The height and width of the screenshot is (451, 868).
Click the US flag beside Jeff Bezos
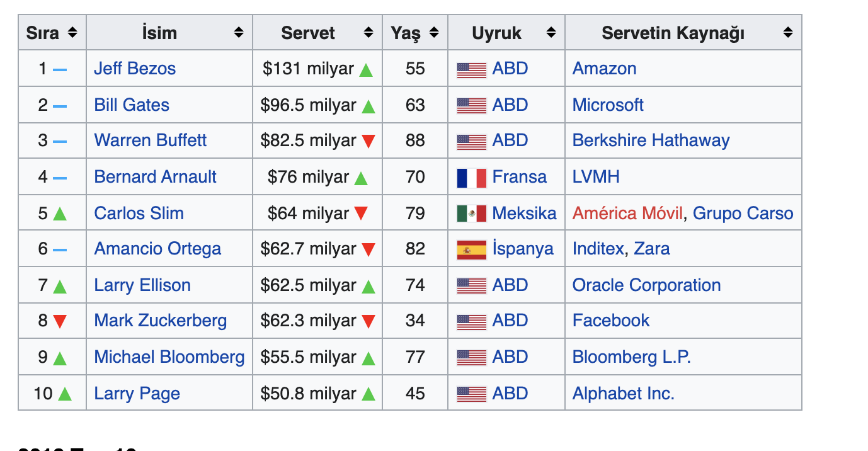(x=471, y=70)
